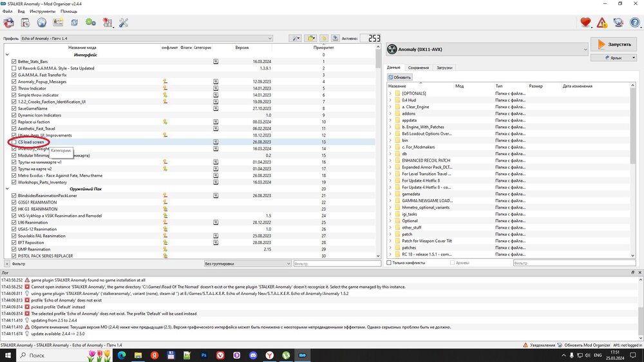Viewport: 644px width, 362px height.
Task: Click the red heart Endorse icon
Action: [x=585, y=23]
